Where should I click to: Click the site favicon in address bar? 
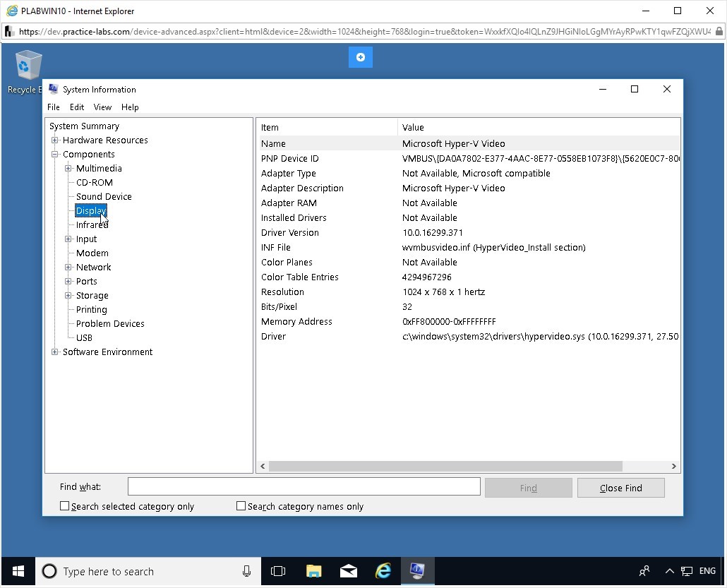tap(9, 32)
